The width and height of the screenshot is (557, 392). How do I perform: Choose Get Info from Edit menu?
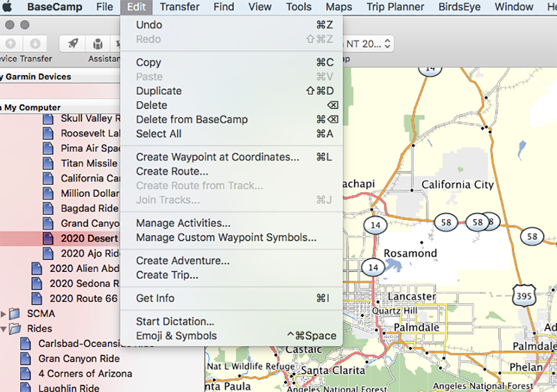[x=155, y=298]
